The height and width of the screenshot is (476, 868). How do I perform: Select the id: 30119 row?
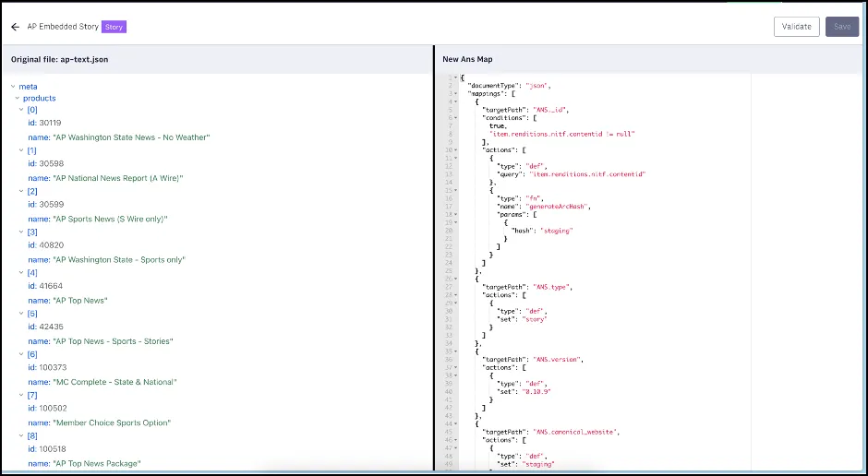tap(45, 123)
